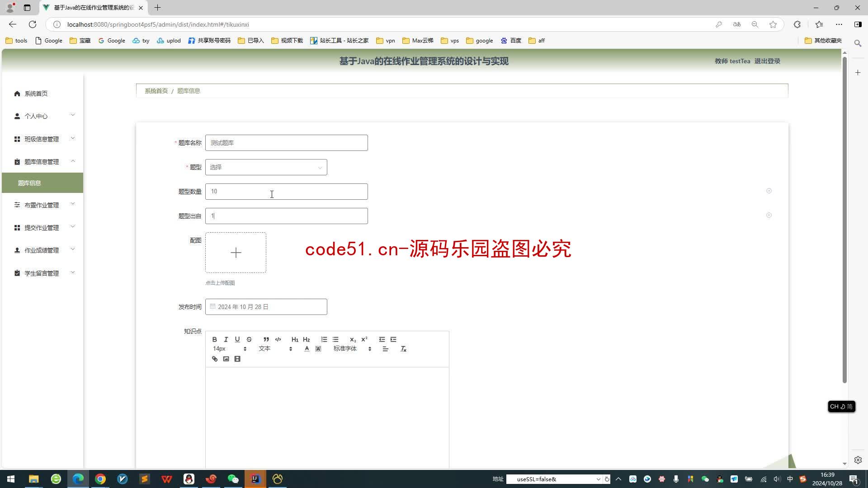Open the Windows Start menu

point(11,479)
